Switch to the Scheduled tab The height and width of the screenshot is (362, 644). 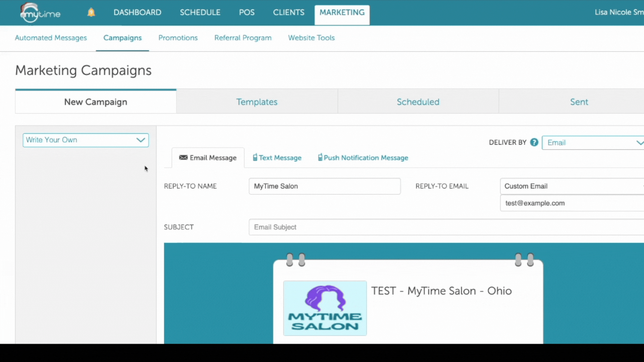coord(418,102)
